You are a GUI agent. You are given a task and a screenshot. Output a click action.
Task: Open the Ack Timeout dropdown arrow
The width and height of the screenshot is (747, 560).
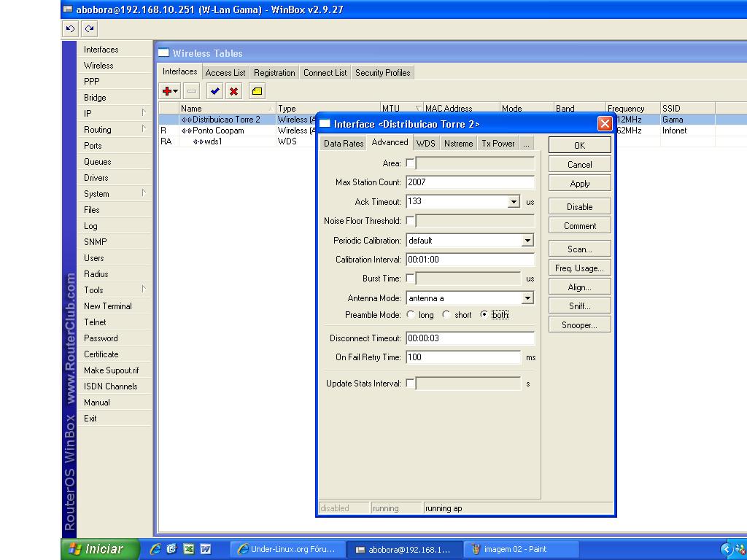click(x=514, y=202)
